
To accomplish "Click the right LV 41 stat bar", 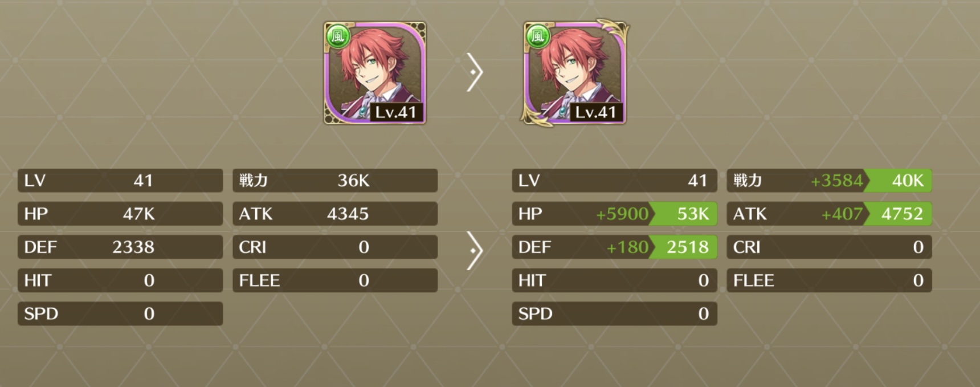I will 614,181.
